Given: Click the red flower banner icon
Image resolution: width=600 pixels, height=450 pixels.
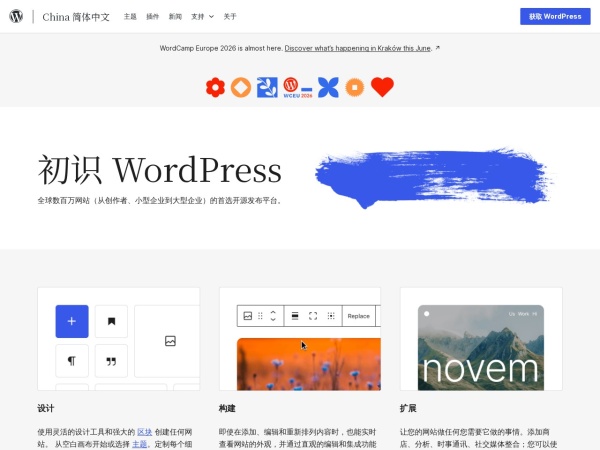Looking at the screenshot, I should [x=215, y=87].
